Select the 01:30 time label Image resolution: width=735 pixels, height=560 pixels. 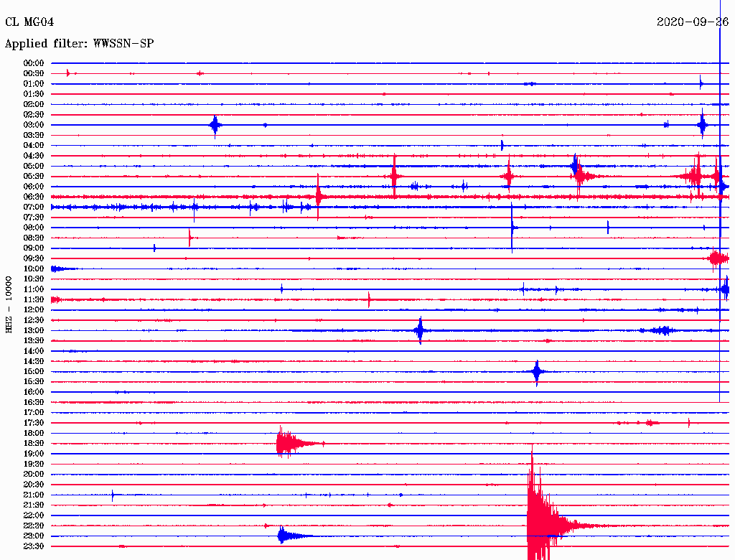coord(34,94)
